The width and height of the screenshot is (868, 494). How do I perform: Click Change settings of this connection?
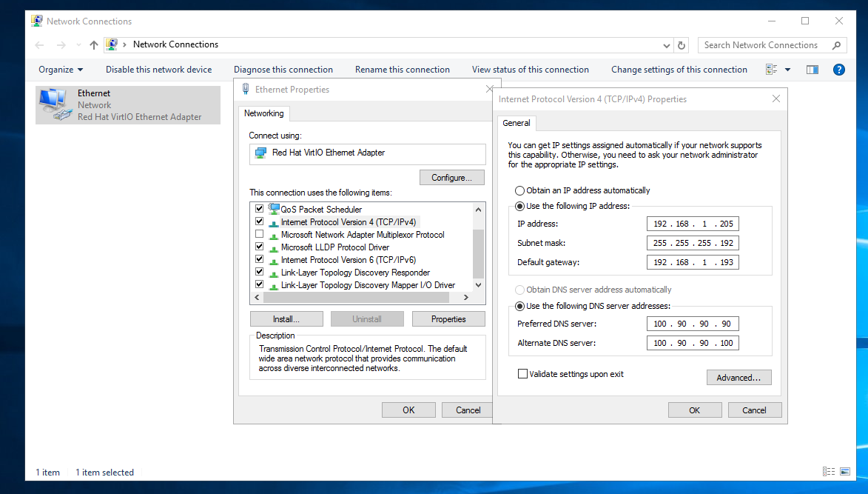pos(679,69)
